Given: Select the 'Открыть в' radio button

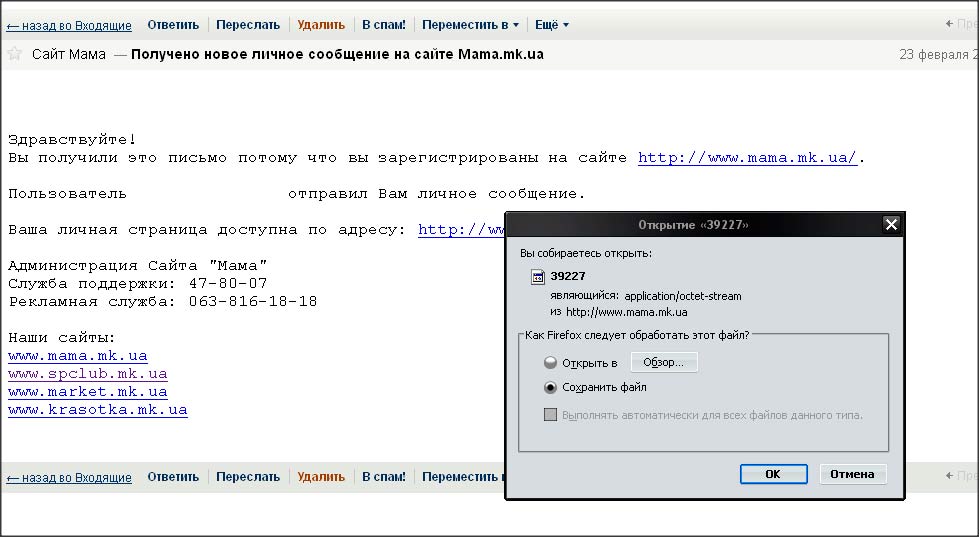Looking at the screenshot, I should tap(550, 363).
